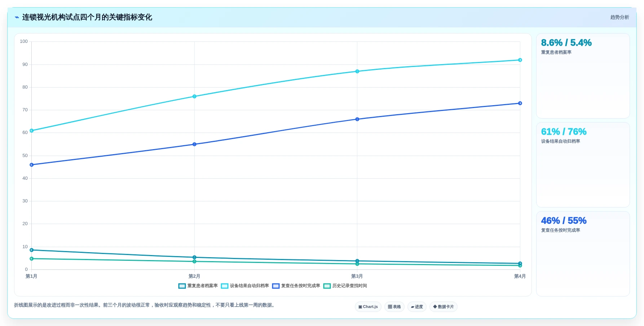
Task: Toggle the 重复患者档案率 legend item
Action: click(198, 286)
